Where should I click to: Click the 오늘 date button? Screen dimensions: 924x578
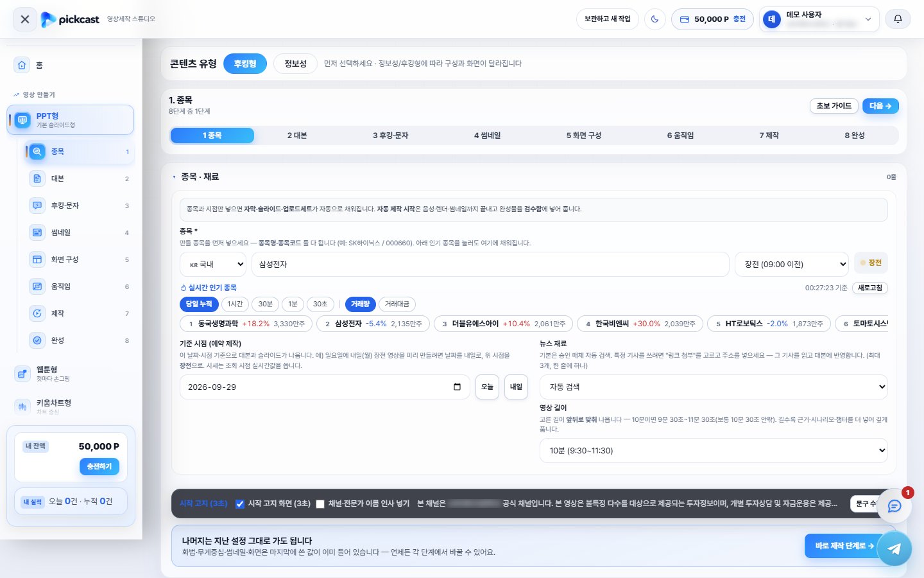(x=488, y=387)
